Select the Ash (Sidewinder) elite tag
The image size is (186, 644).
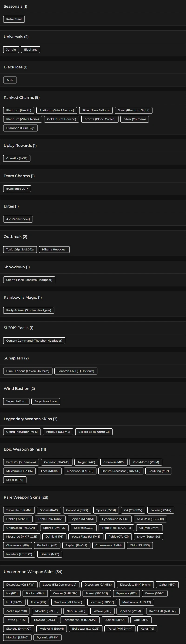(x=18, y=219)
